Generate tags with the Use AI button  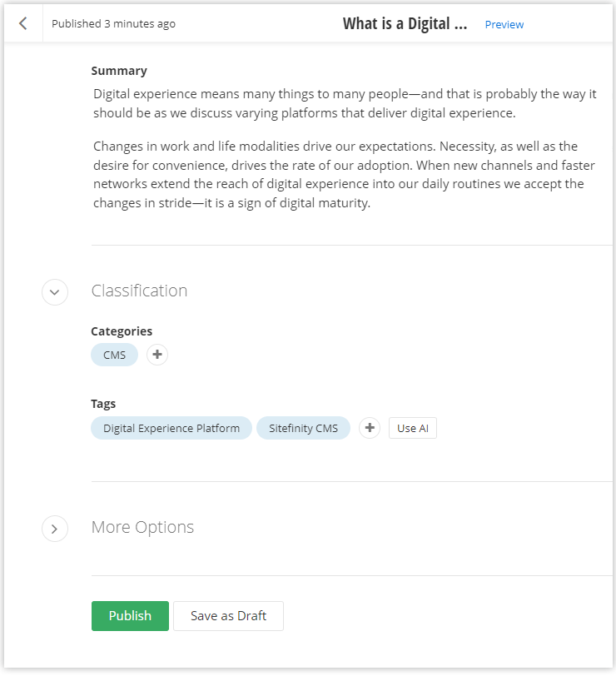(x=412, y=428)
